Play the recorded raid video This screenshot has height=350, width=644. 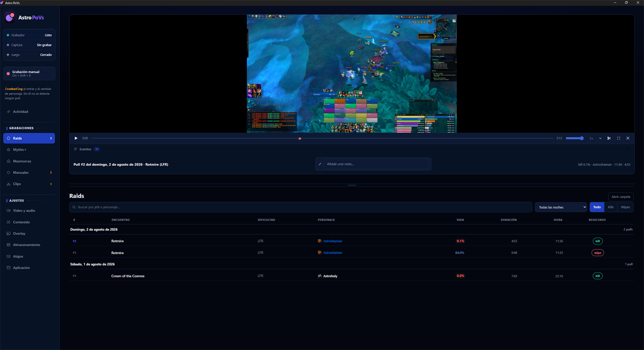click(76, 138)
